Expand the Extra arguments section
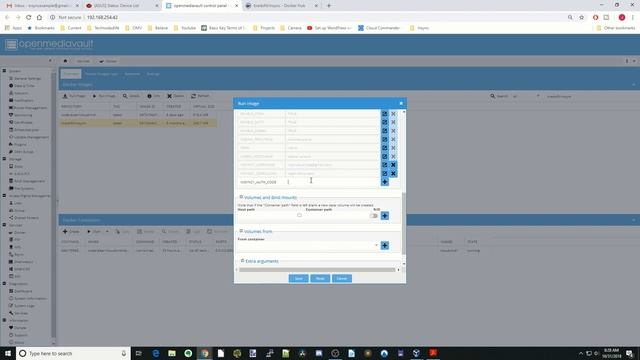Screen dimensions: 640x360 [242, 260]
